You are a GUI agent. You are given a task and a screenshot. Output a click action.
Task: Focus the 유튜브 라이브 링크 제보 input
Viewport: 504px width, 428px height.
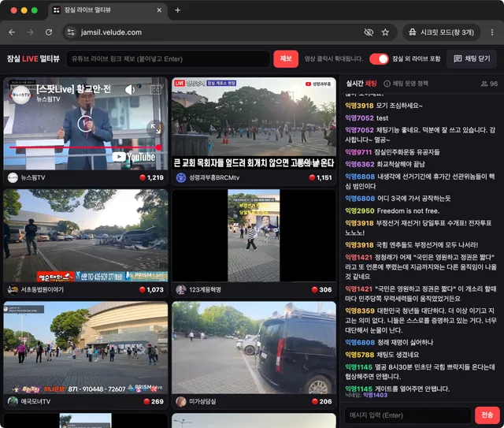tap(168, 59)
